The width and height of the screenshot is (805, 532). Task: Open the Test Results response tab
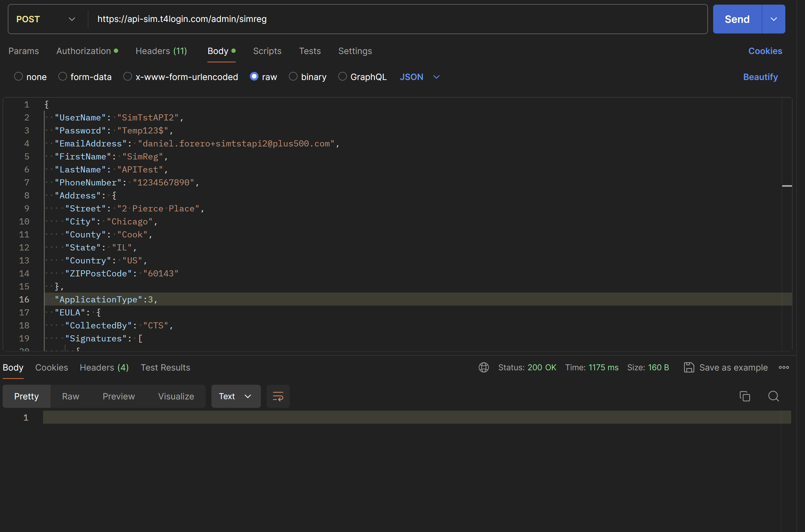click(165, 367)
